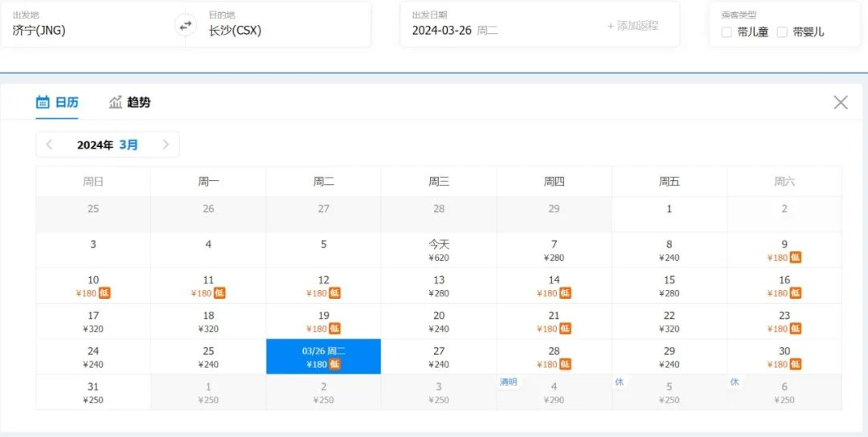Viewport: 868px width, 437px height.
Task: Click the swap origin and destination icon
Action: 186,25
